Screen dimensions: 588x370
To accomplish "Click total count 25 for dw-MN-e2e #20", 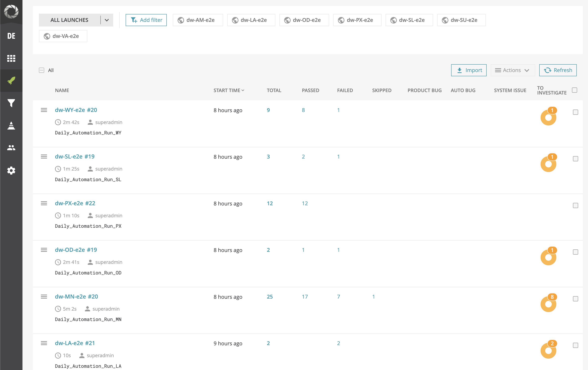I will pos(270,297).
